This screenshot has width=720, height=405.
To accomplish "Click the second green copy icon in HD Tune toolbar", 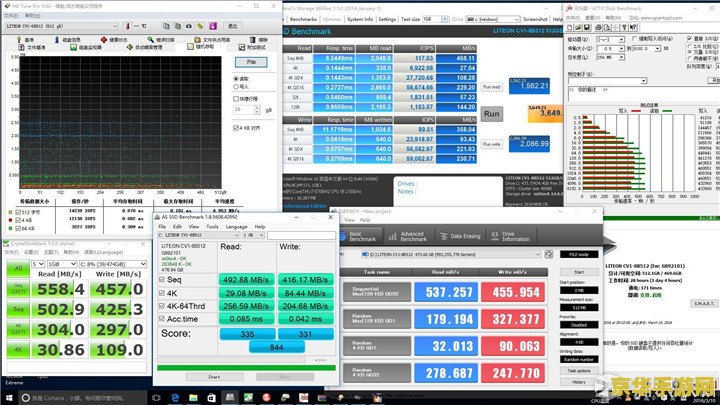I will [177, 26].
